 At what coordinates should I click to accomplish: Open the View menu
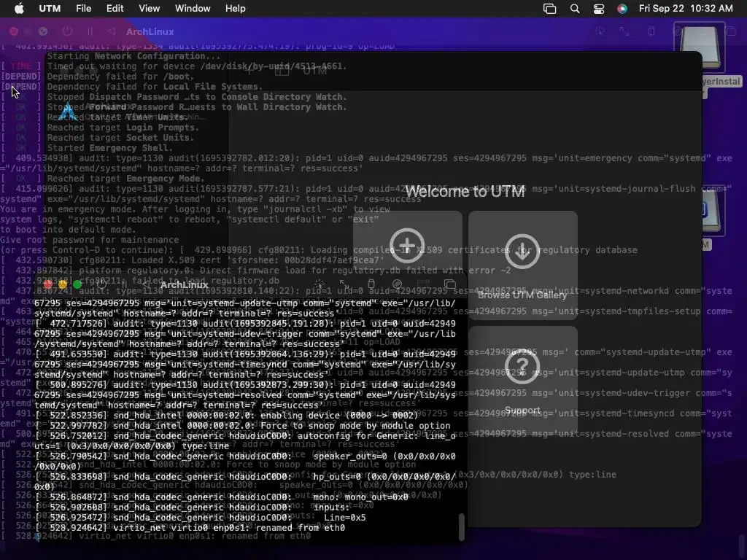tap(149, 9)
